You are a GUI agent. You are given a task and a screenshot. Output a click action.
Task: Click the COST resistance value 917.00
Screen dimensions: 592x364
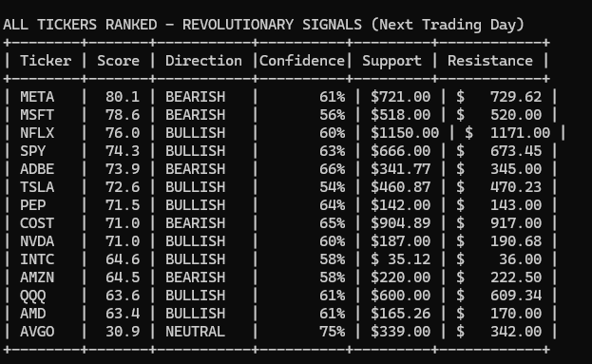(516, 223)
